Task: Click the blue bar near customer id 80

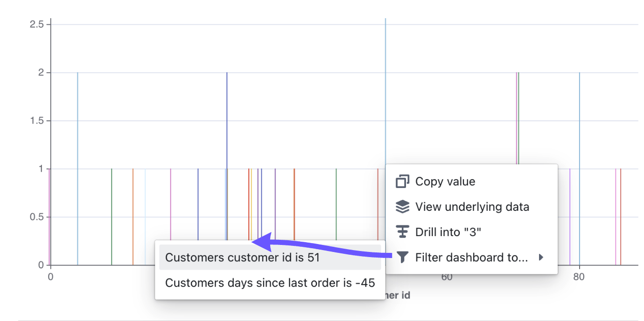Action: [x=580, y=169]
